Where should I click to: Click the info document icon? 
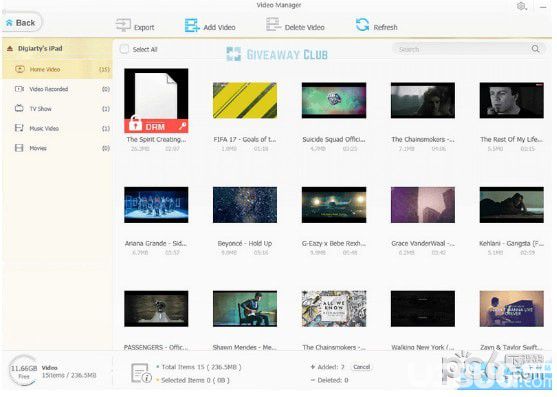(x=141, y=373)
